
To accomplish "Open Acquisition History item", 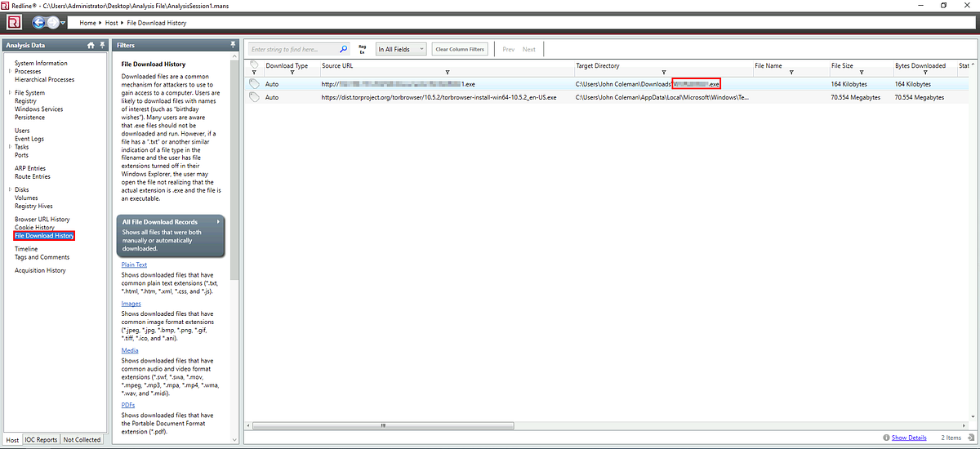I will pyautogui.click(x=40, y=270).
